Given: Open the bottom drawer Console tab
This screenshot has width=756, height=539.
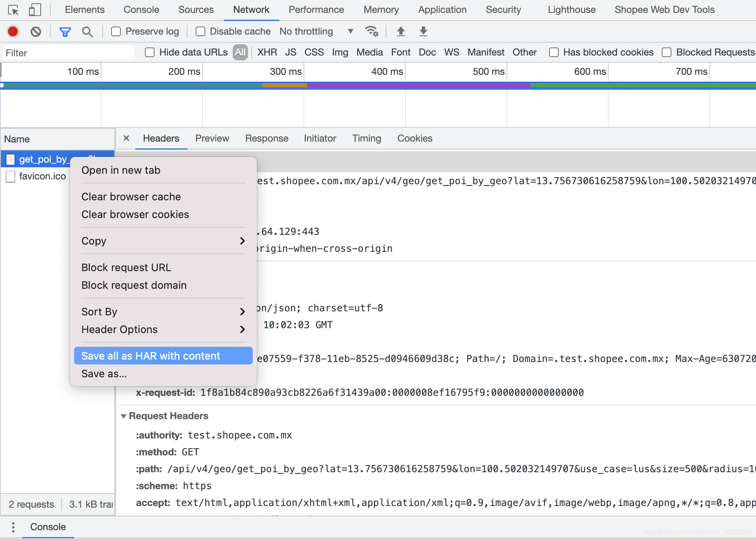Looking at the screenshot, I should tap(48, 527).
